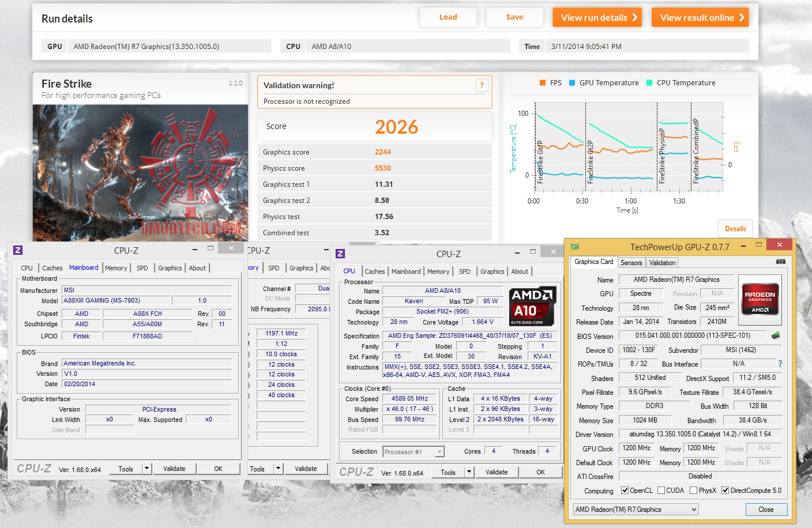The width and height of the screenshot is (812, 528).
Task: Click the Core Speed value field in CPU-Z
Action: click(x=410, y=398)
